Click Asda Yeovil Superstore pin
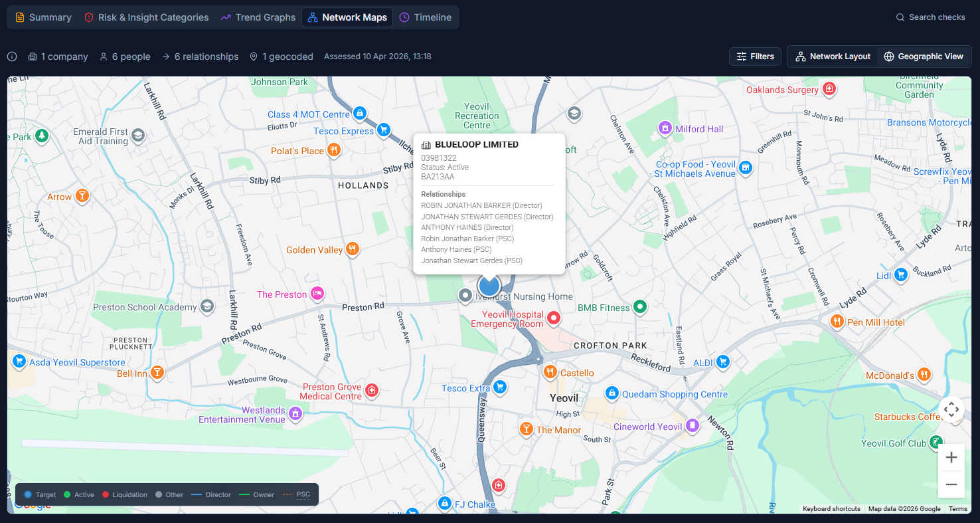This screenshot has height=523, width=980. coord(19,362)
